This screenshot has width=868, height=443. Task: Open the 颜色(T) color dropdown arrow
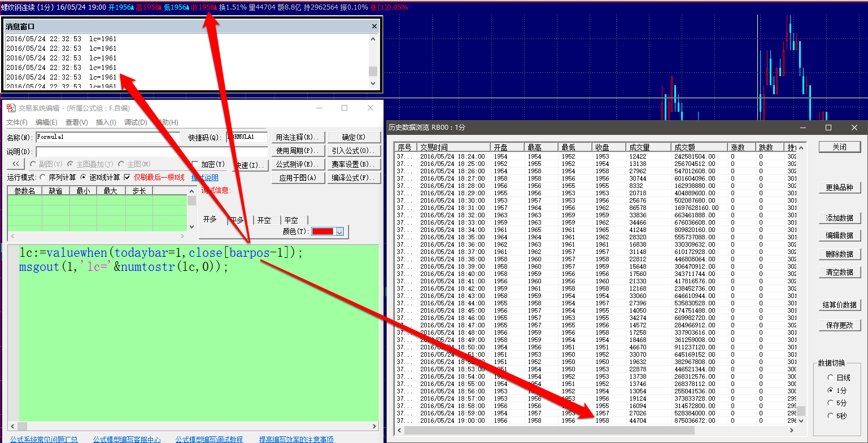(x=339, y=231)
